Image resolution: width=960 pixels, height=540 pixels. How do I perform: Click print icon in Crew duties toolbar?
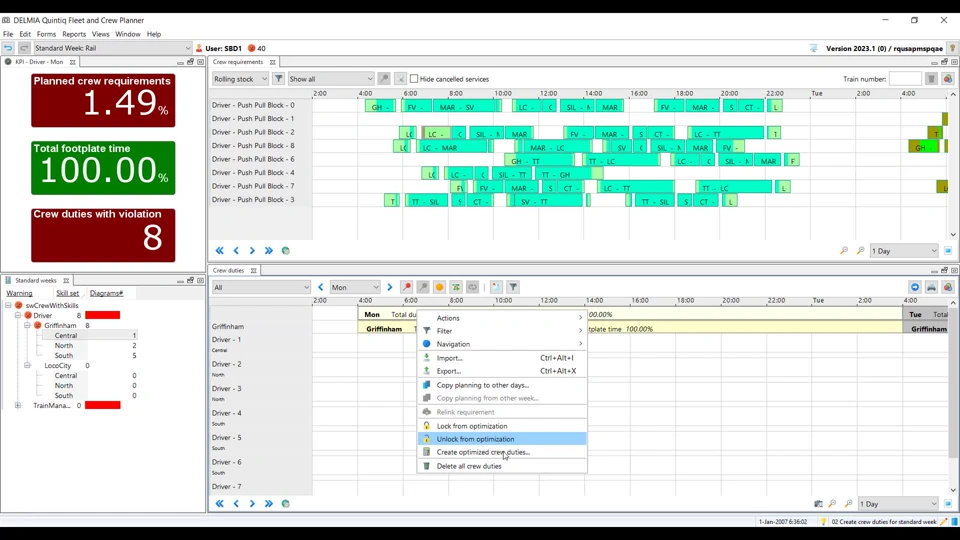coord(931,287)
